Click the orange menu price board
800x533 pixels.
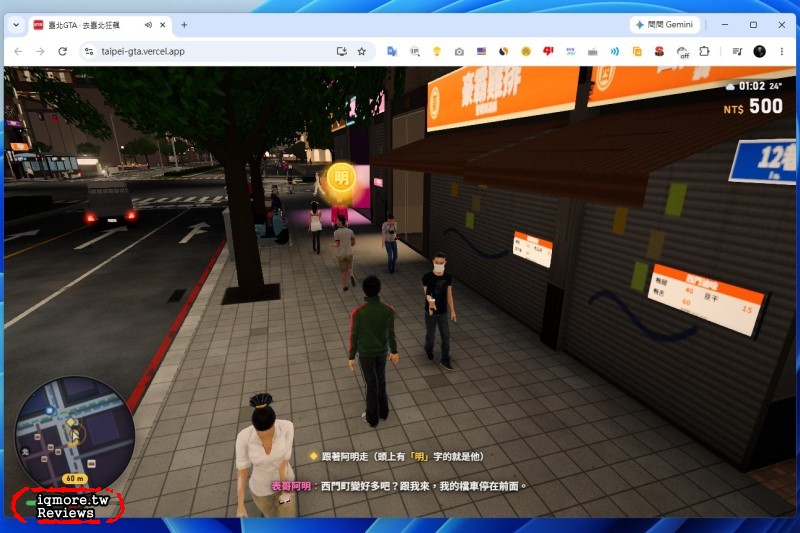coord(706,299)
